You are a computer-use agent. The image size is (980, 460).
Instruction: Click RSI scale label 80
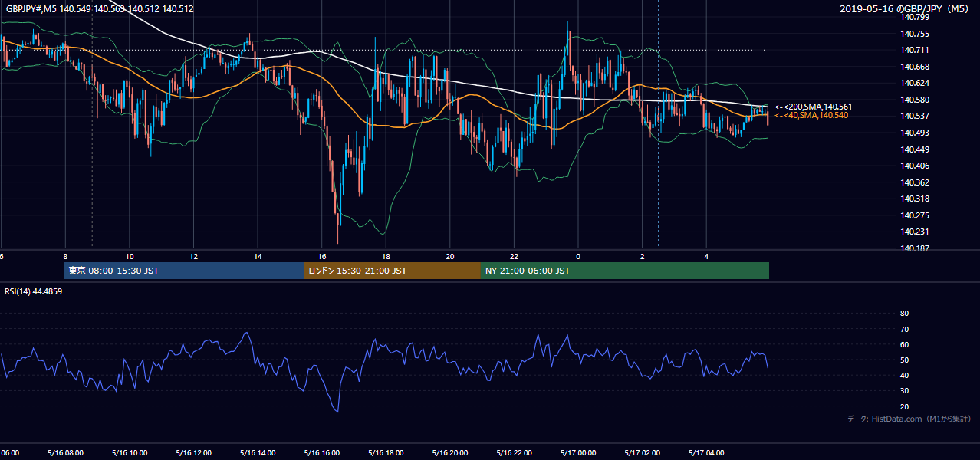pos(904,314)
